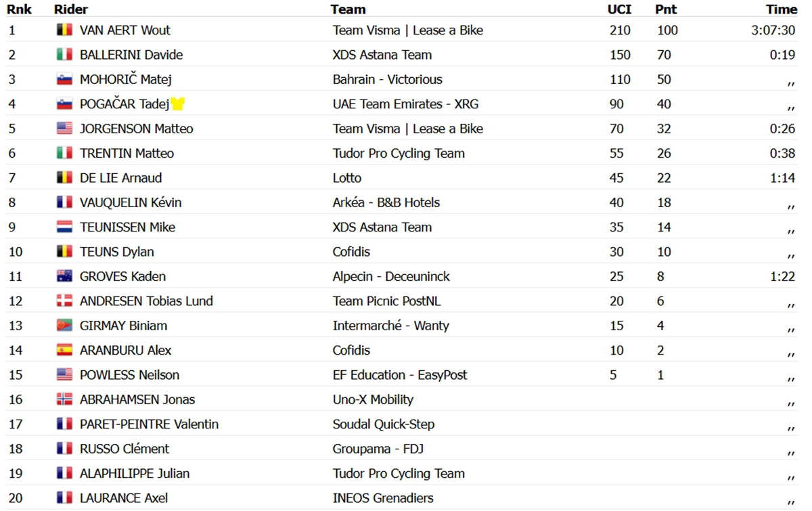Open the Team Visma | Lease a Bike link for Van Aert
Image resolution: width=812 pixels, height=511 pixels.
coord(408,30)
